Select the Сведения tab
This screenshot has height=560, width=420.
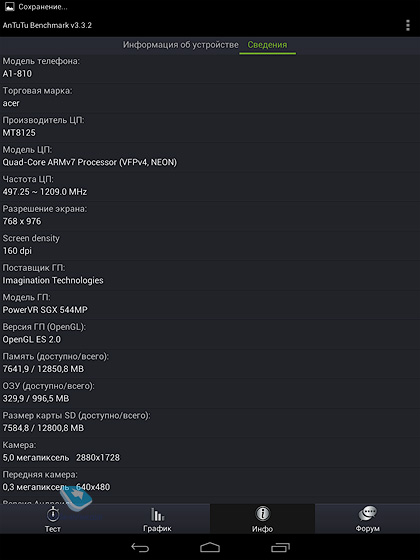click(268, 45)
